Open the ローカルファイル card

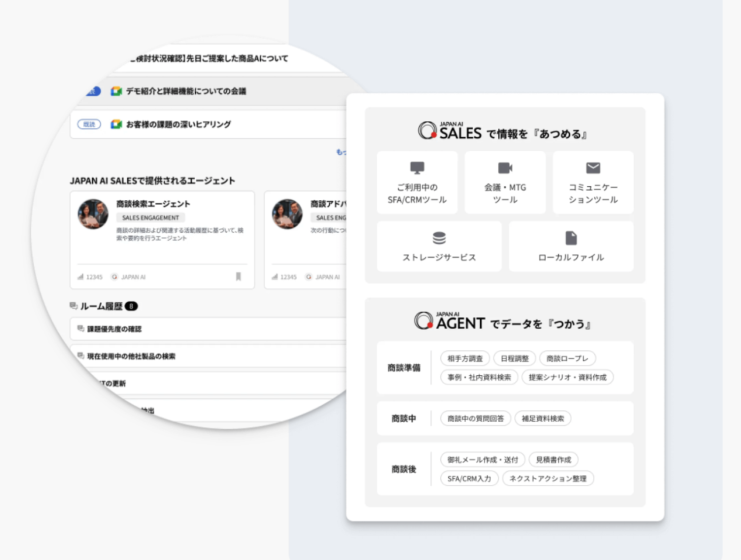(571, 246)
